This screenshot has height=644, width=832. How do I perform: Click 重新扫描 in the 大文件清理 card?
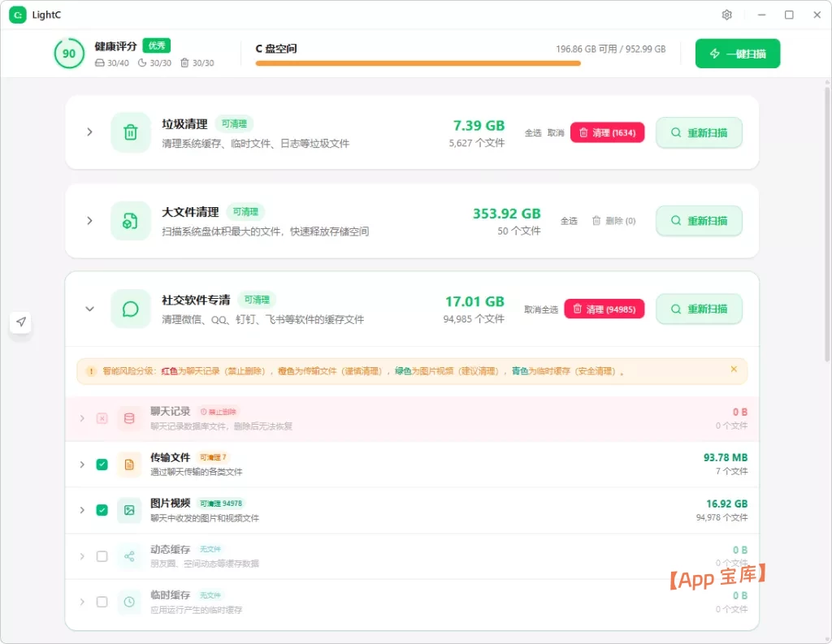(699, 221)
